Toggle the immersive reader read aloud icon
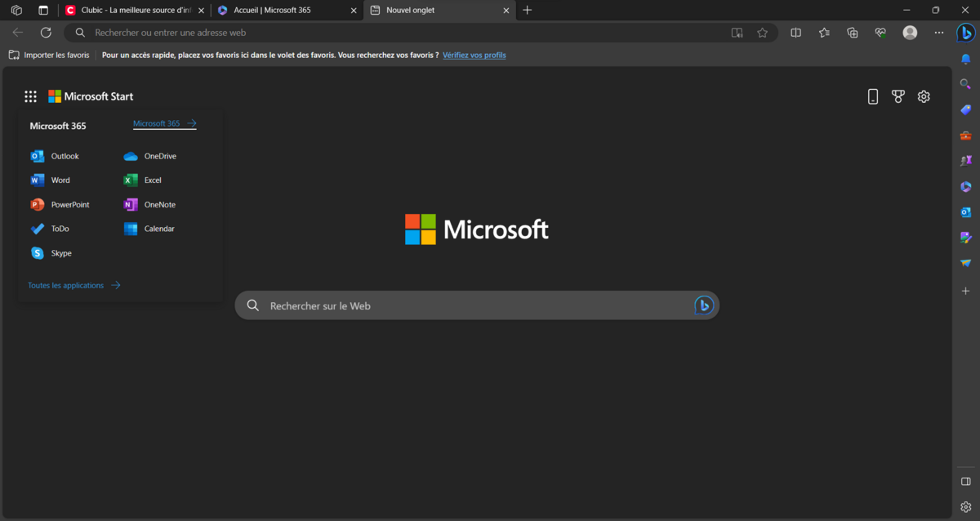The height and width of the screenshot is (521, 980). pyautogui.click(x=737, y=33)
